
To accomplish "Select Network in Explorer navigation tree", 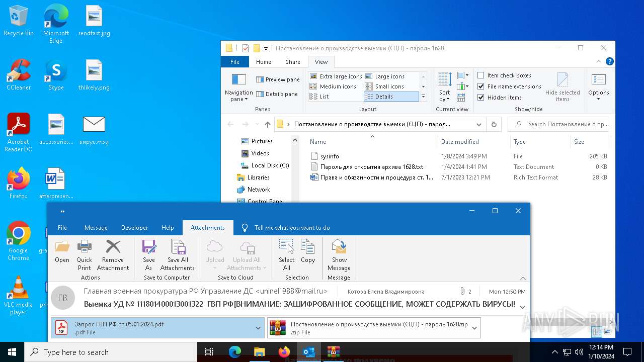I will (x=254, y=190).
